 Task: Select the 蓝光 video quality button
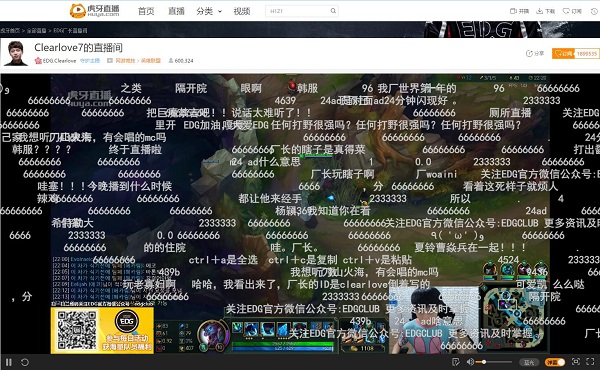click(x=529, y=362)
